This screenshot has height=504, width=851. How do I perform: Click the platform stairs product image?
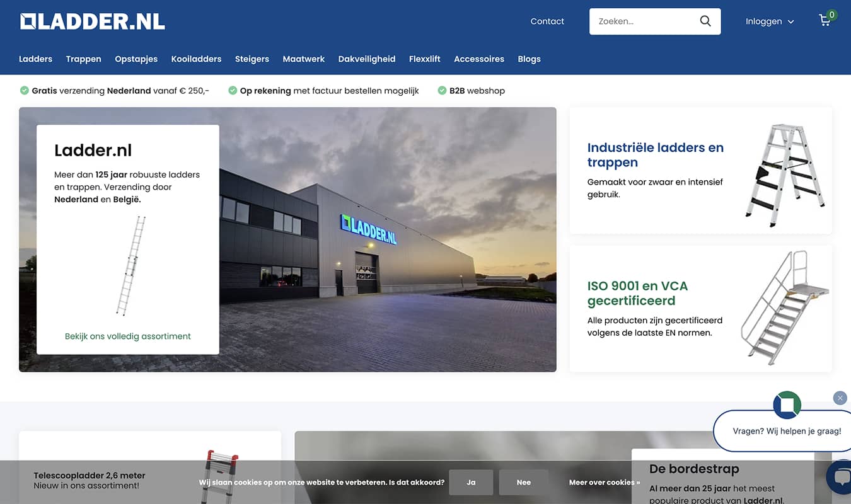click(x=785, y=307)
